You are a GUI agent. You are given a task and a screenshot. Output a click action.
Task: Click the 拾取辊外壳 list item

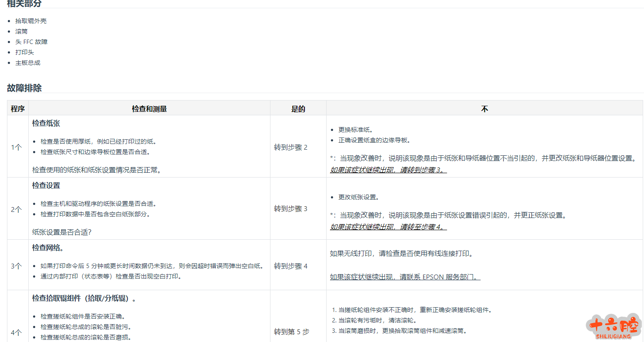[31, 21]
